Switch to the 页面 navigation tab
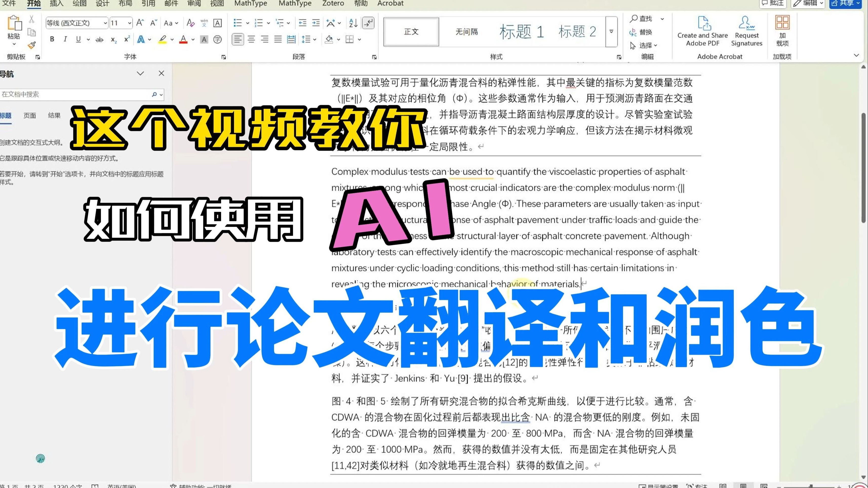 [30, 115]
